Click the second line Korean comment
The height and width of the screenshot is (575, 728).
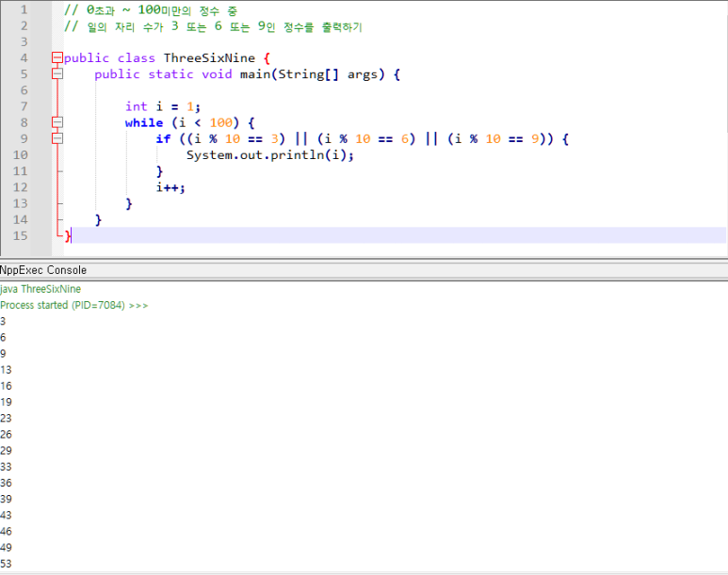tap(213, 26)
